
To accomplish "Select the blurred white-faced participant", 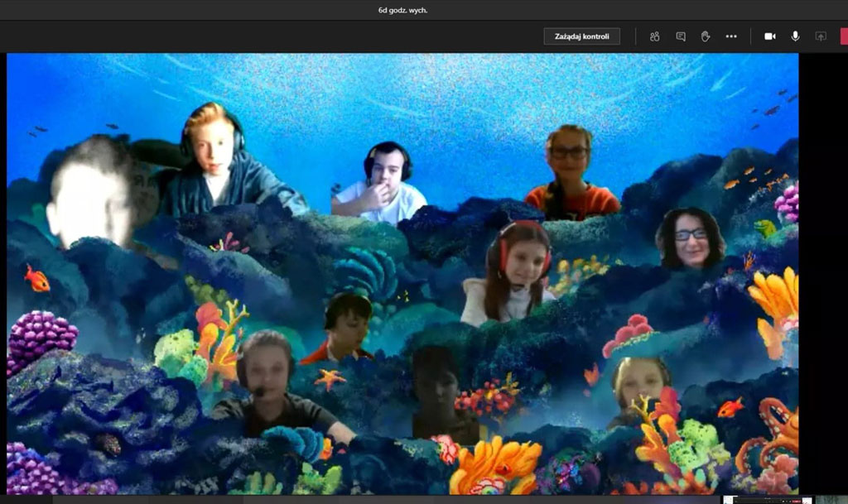I will [89, 195].
